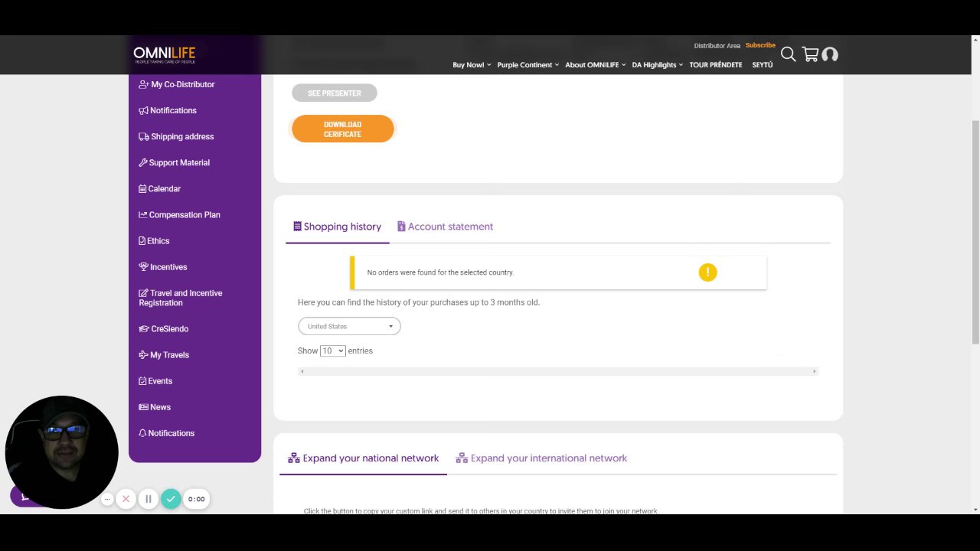Click the trophy icon beside Incentives
Viewport: 980px width, 551px height.
pos(143,266)
